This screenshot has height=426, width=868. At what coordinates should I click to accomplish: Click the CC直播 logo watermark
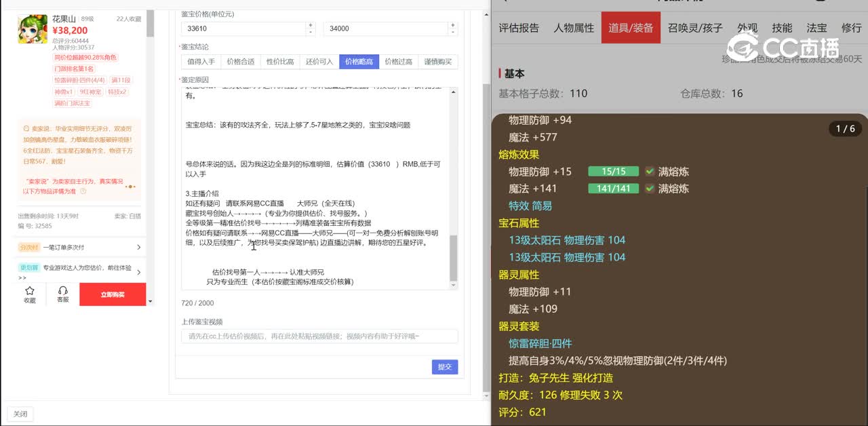pyautogui.click(x=783, y=47)
